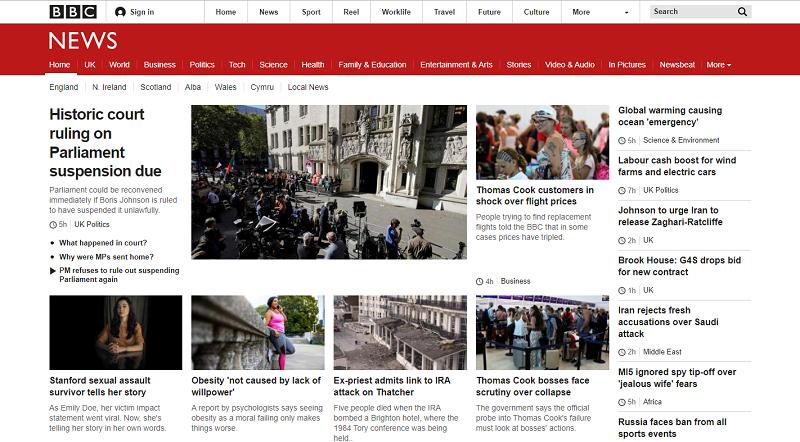Select UK in the News nav

click(90, 65)
